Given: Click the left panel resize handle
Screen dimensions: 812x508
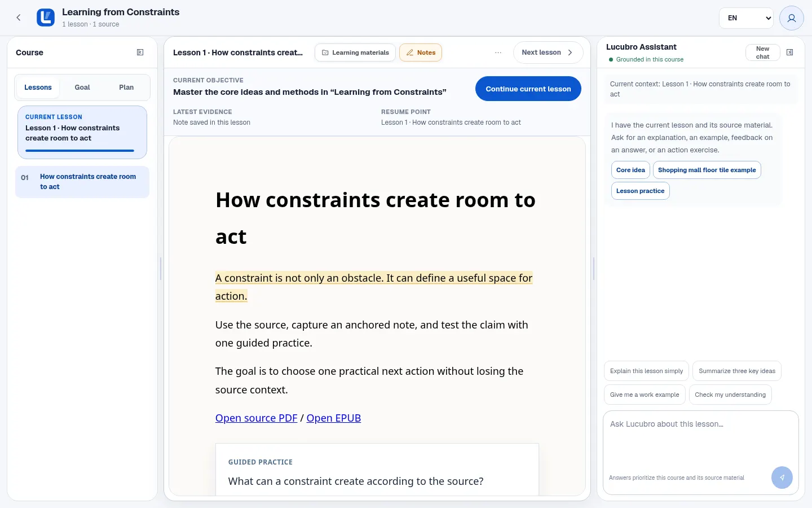Looking at the screenshot, I should (x=161, y=269).
